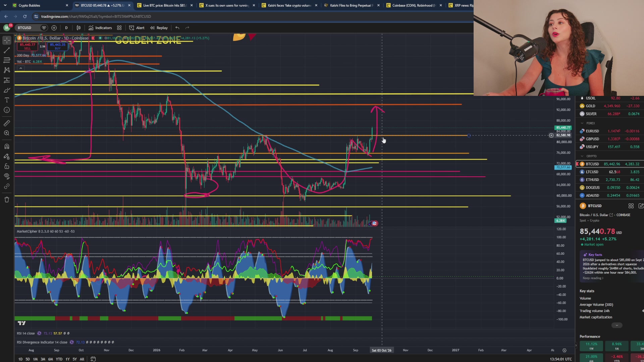The image size is (644, 362).
Task: Select ETHUSD in the watchlist
Action: 610,180
